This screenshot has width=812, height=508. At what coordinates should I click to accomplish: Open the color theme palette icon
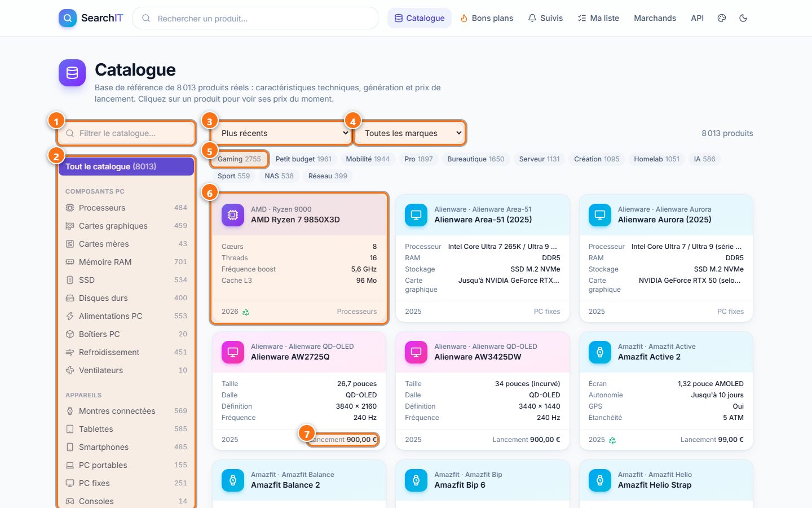coord(722,18)
